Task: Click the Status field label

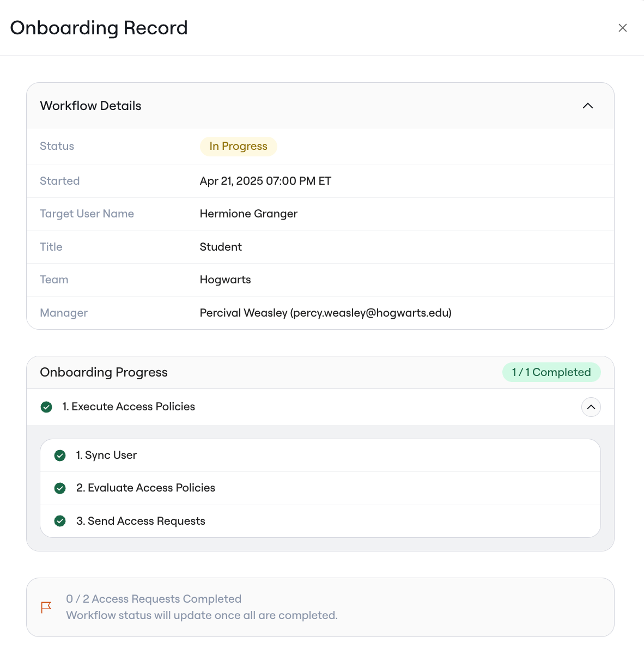Action: [57, 146]
